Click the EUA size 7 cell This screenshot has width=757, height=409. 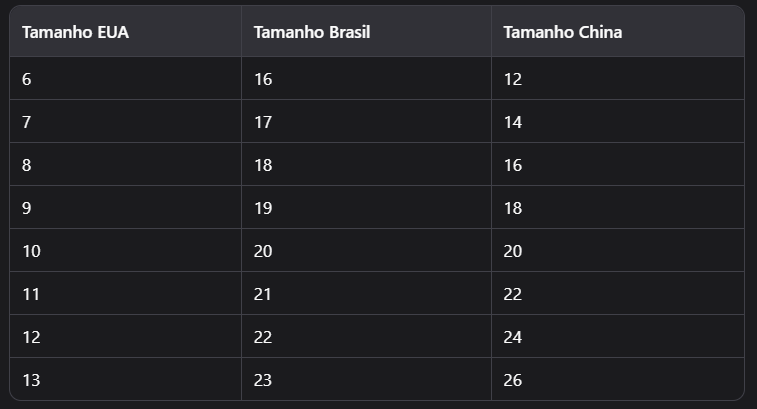click(x=27, y=122)
